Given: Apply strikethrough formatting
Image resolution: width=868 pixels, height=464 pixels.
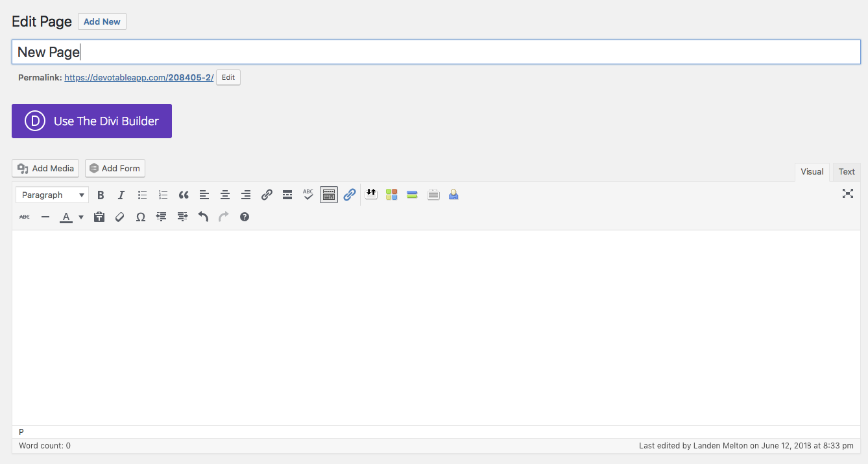Looking at the screenshot, I should pyautogui.click(x=25, y=217).
